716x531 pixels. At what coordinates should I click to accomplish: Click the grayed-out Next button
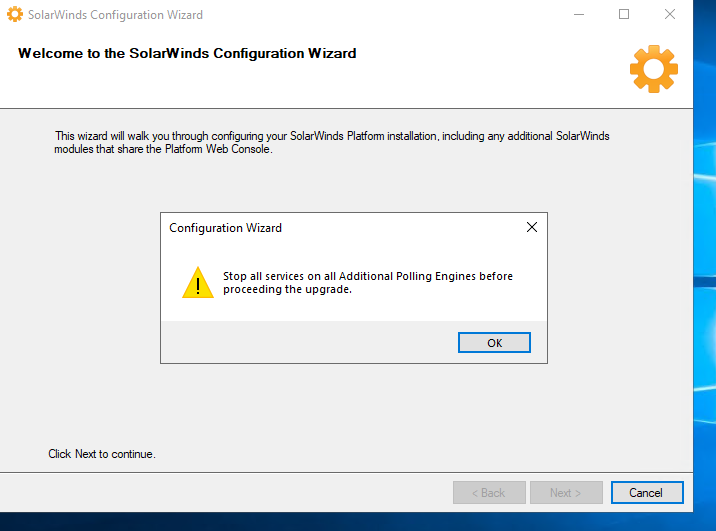[566, 492]
